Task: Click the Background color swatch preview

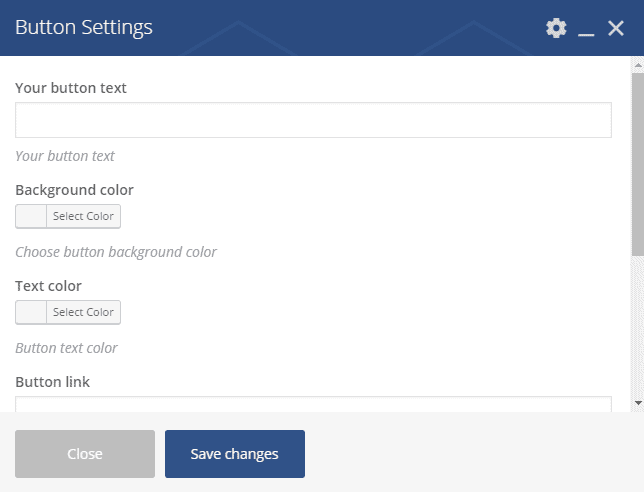Action: 31,216
